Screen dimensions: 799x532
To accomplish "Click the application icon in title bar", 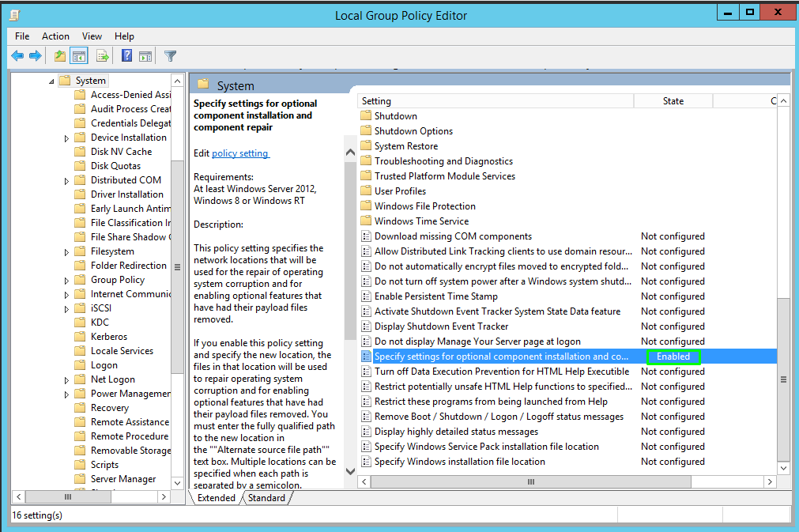I will tap(15, 15).
